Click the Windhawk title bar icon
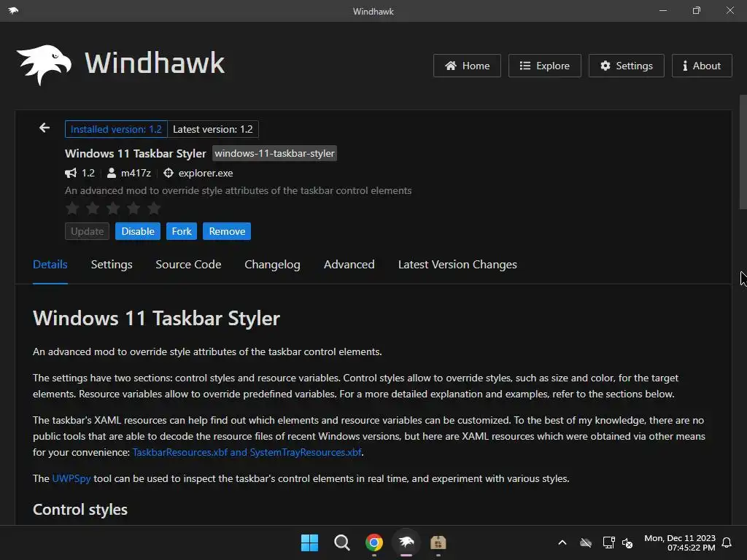 tap(13, 10)
